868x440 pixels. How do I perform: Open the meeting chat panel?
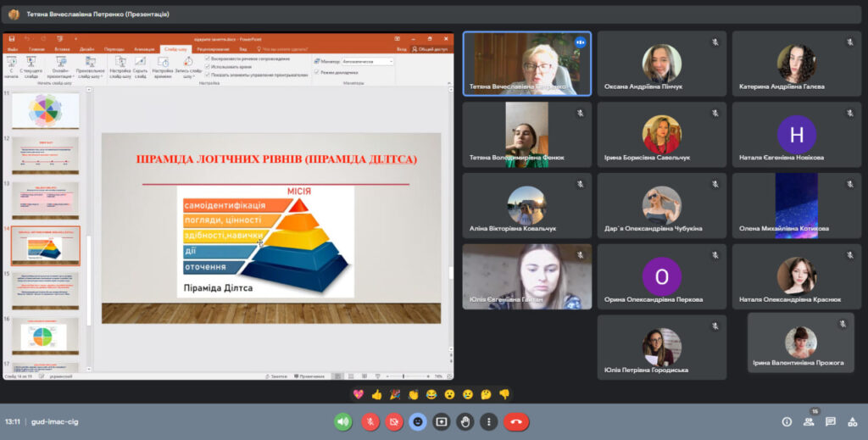(831, 421)
